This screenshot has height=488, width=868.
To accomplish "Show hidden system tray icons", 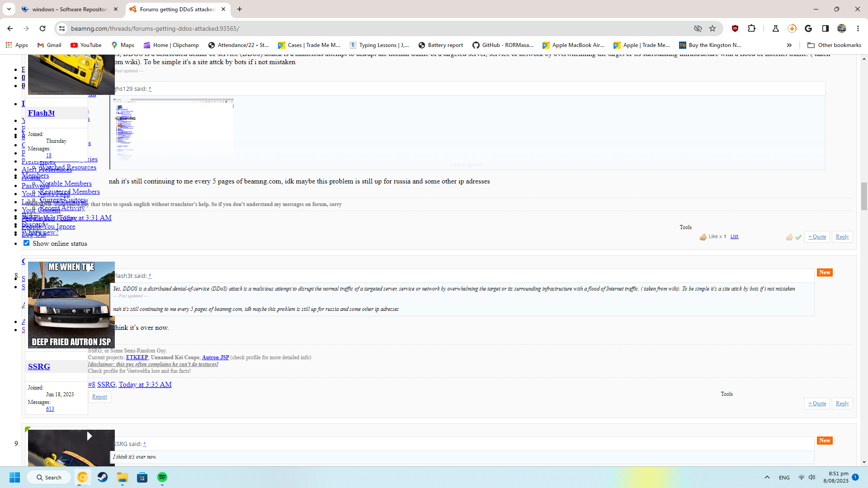I will pyautogui.click(x=767, y=477).
